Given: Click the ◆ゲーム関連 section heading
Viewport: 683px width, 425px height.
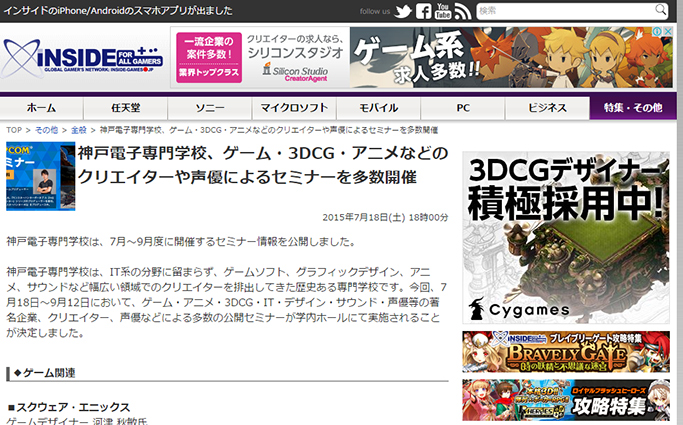Looking at the screenshot, I should (x=44, y=373).
